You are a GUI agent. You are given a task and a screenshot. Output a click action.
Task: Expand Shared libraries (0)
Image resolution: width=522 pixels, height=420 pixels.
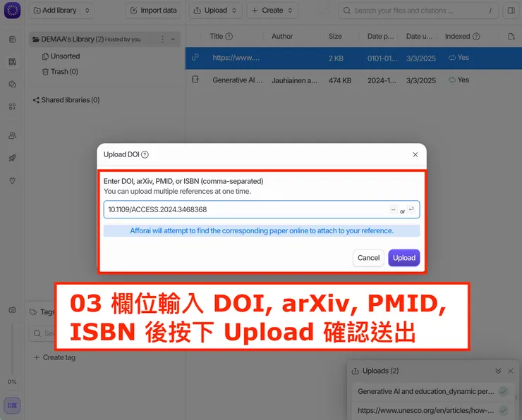pyautogui.click(x=66, y=100)
